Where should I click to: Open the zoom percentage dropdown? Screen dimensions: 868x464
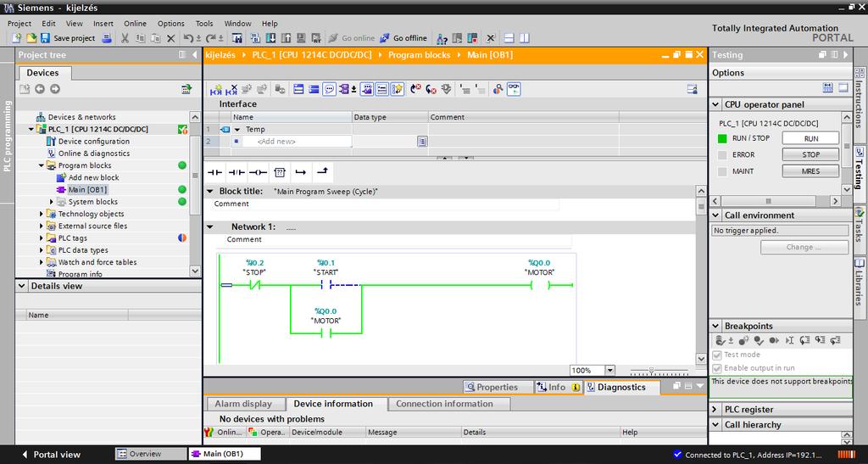point(610,370)
